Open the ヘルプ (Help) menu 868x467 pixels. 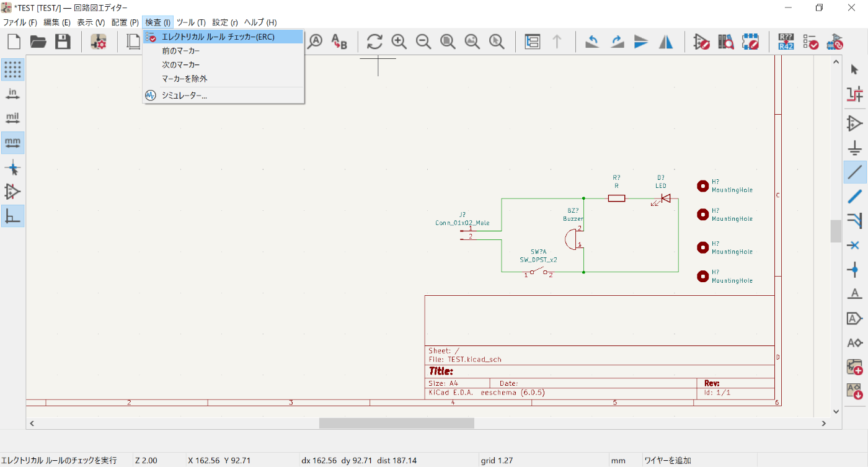pyautogui.click(x=260, y=22)
